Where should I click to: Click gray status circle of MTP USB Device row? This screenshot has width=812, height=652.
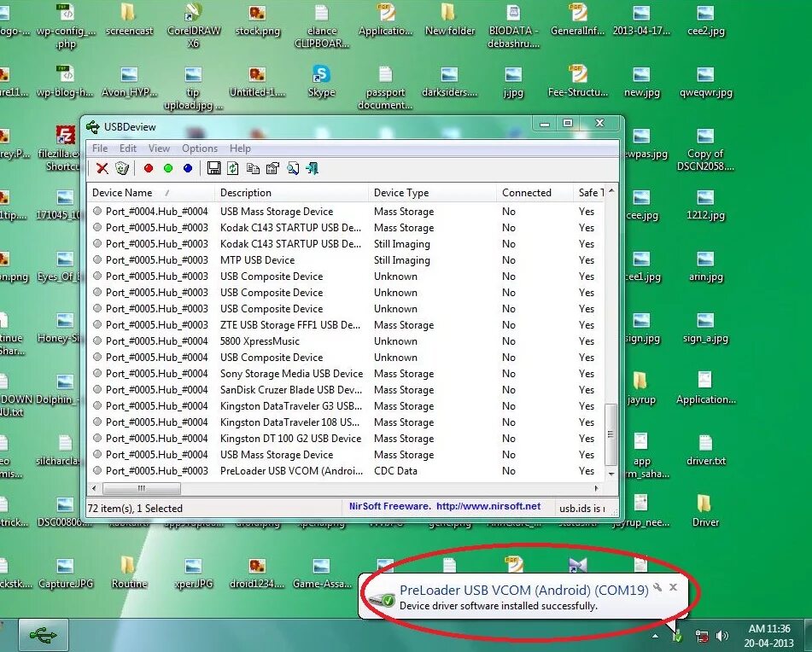pyautogui.click(x=96, y=259)
